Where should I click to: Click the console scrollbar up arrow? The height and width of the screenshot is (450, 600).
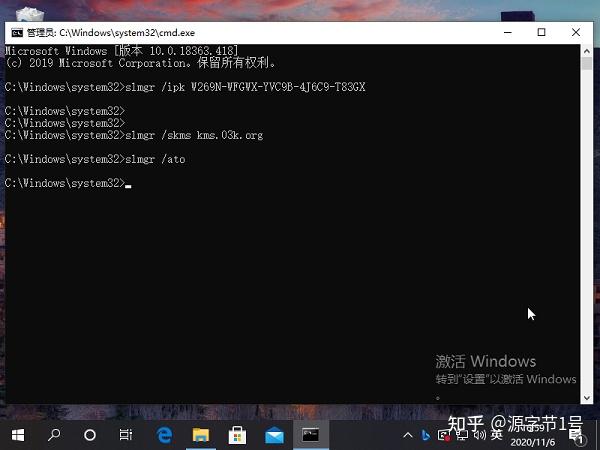pos(587,51)
